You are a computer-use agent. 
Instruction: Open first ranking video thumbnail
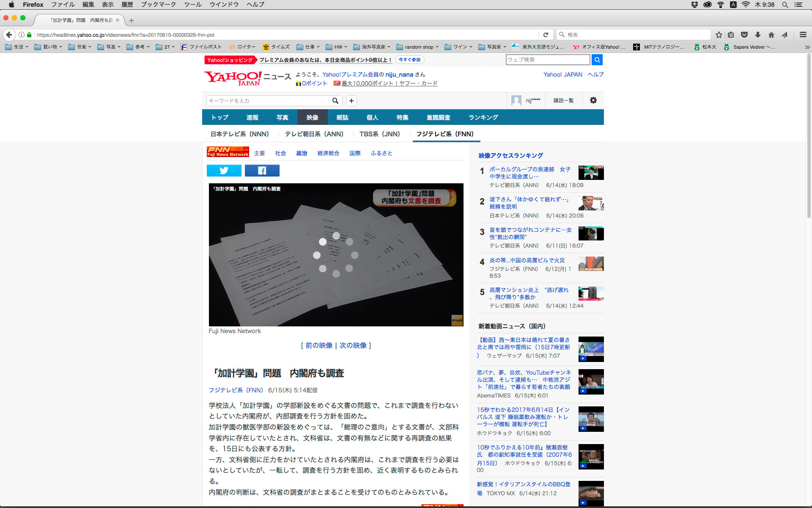click(591, 173)
